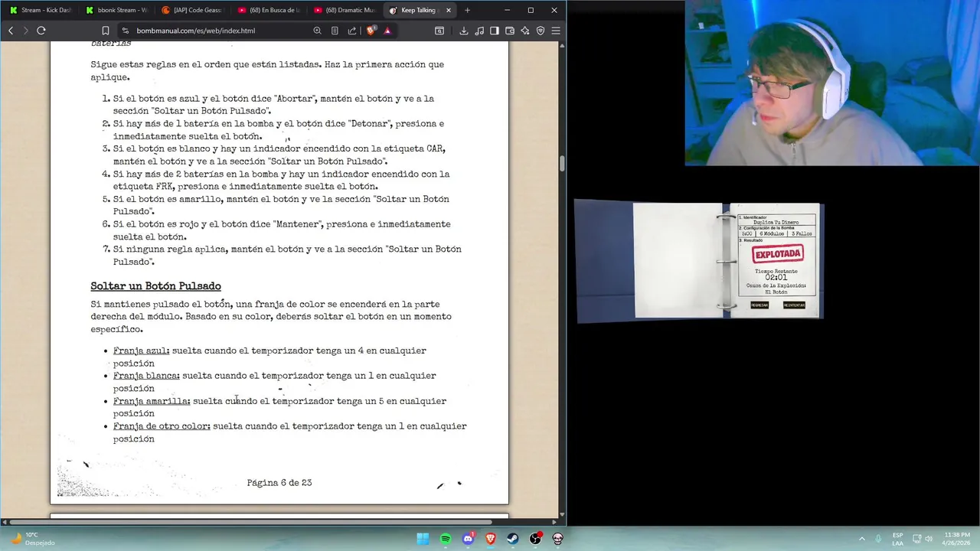Open the Brave VPN shield icon

click(541, 31)
